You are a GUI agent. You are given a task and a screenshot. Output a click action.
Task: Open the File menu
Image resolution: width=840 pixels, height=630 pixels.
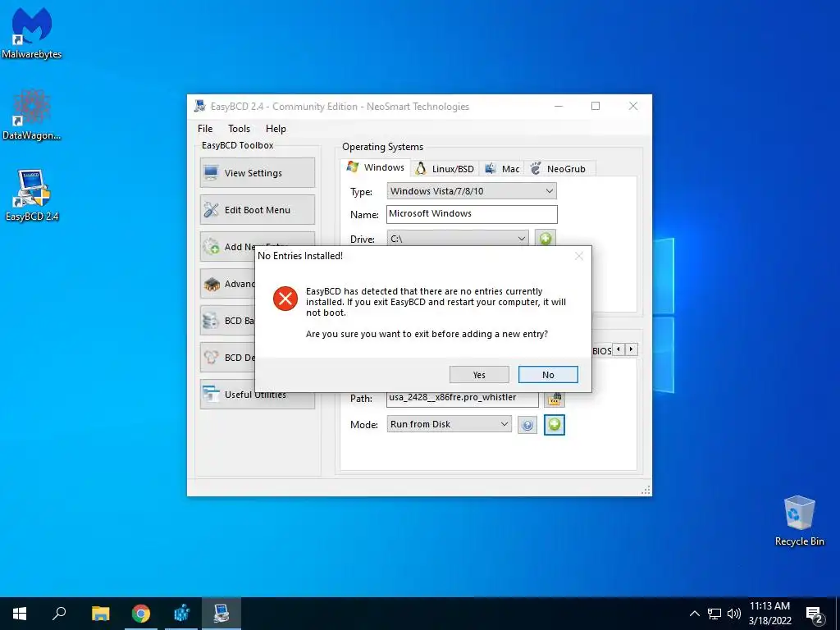pos(204,129)
